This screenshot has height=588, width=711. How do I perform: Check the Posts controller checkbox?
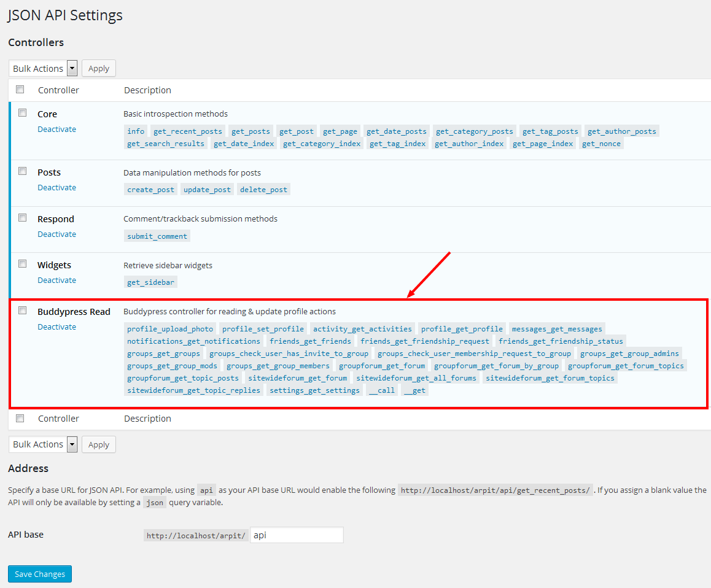pos(22,171)
